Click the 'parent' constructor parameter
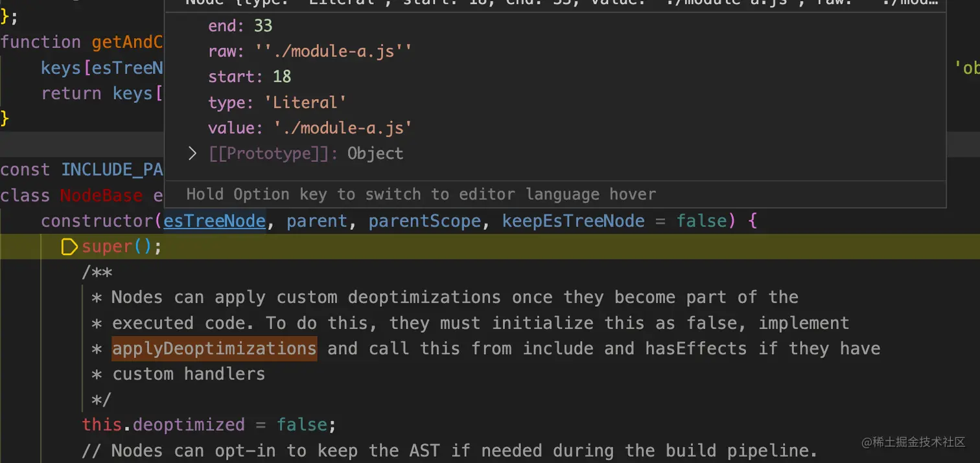 [x=318, y=221]
